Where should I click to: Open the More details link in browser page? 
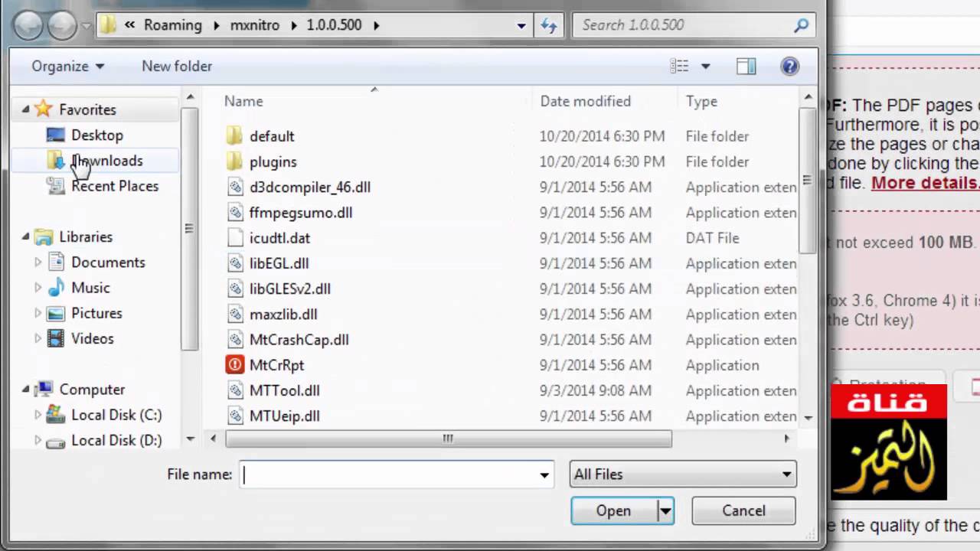(926, 183)
